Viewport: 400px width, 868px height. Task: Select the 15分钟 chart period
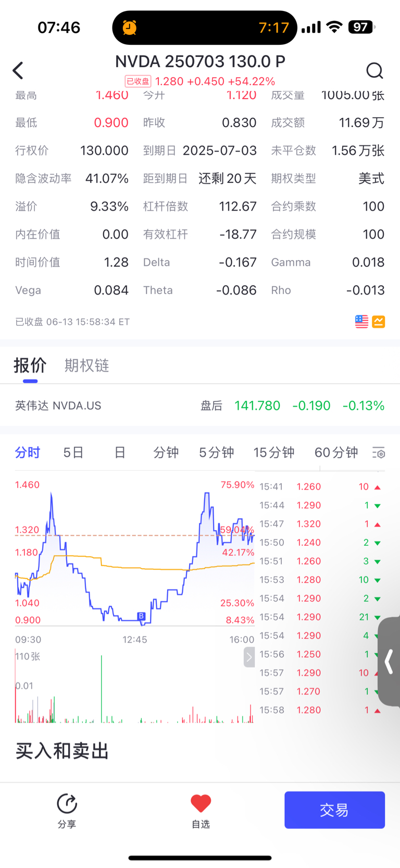[274, 453]
